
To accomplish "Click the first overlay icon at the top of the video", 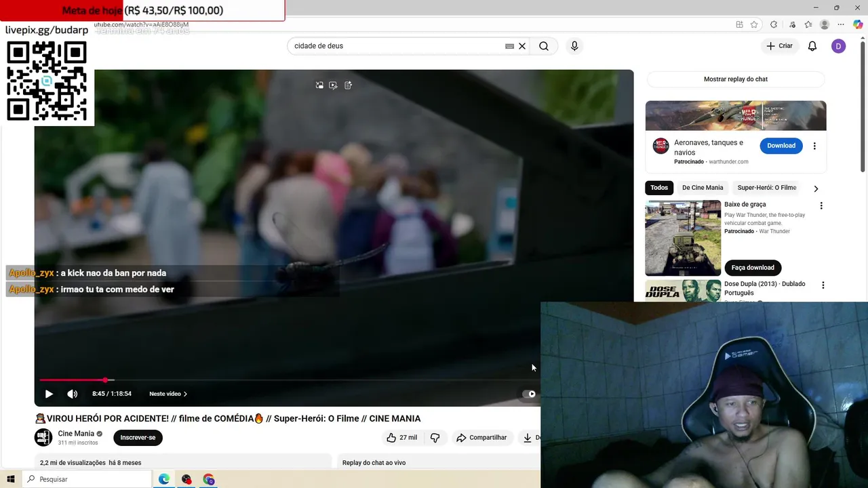I will click(x=319, y=85).
